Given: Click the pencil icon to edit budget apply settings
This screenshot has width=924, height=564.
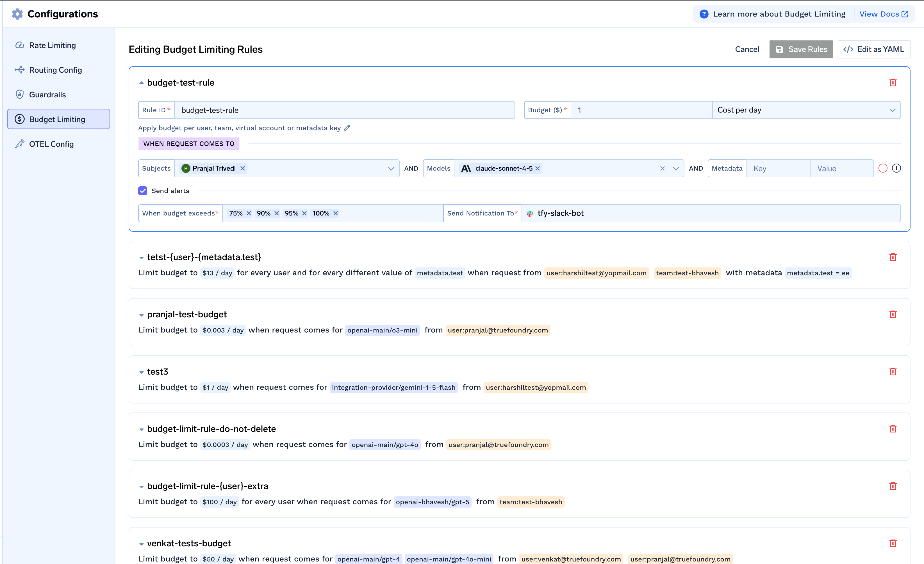Looking at the screenshot, I should (347, 128).
